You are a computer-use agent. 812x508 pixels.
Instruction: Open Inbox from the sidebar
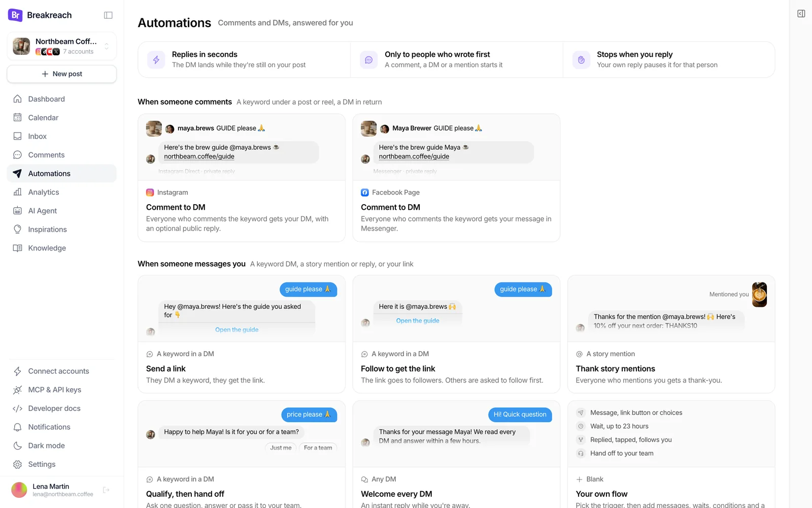click(x=62, y=136)
